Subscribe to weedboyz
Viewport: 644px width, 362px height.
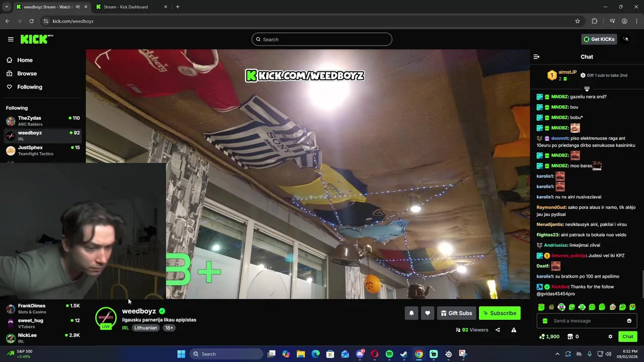click(x=500, y=313)
